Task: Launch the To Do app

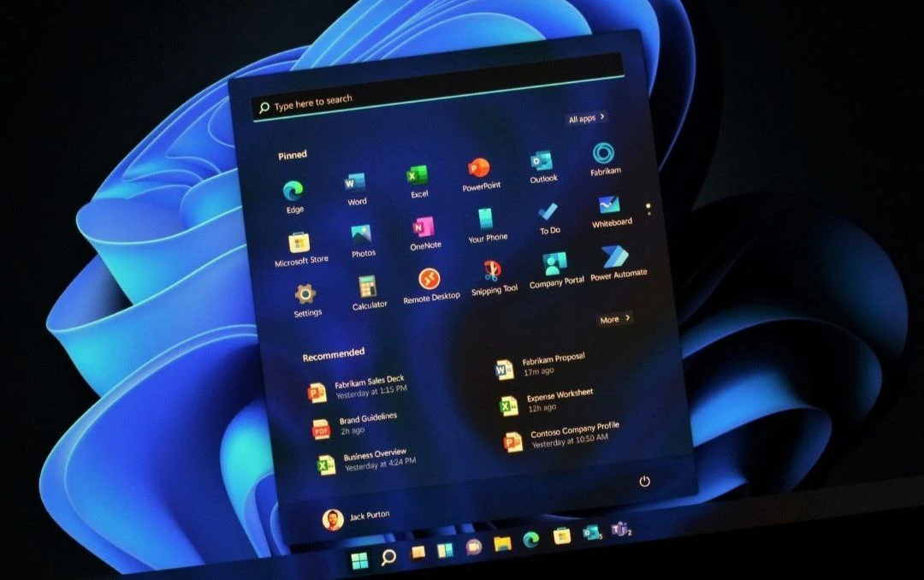Action: pyautogui.click(x=548, y=217)
